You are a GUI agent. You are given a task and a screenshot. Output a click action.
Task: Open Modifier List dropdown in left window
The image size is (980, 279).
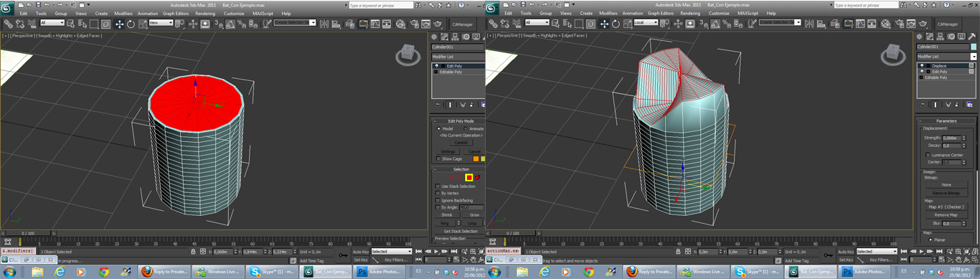458,56
